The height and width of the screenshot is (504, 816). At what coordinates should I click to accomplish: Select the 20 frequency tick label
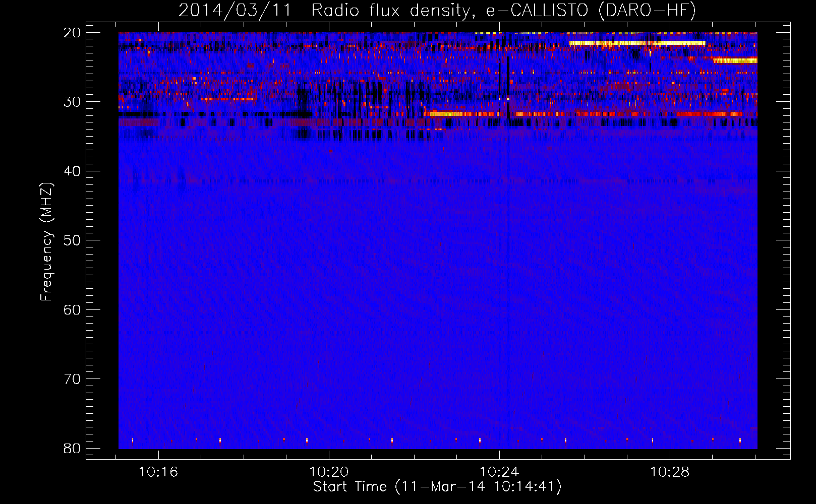(x=73, y=33)
